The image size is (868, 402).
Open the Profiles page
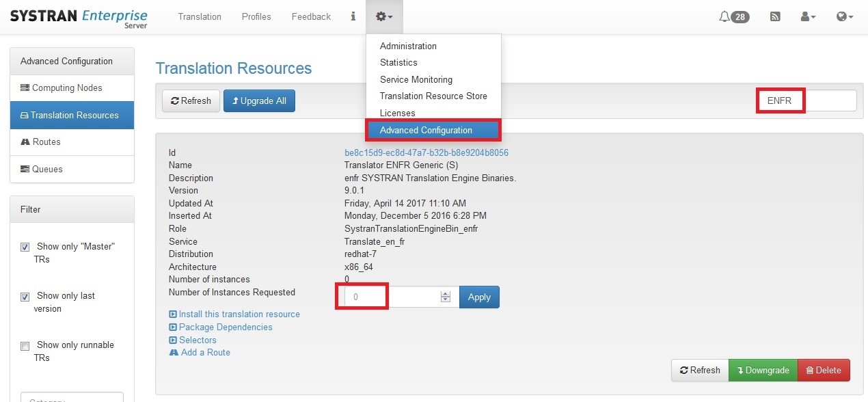(x=256, y=16)
